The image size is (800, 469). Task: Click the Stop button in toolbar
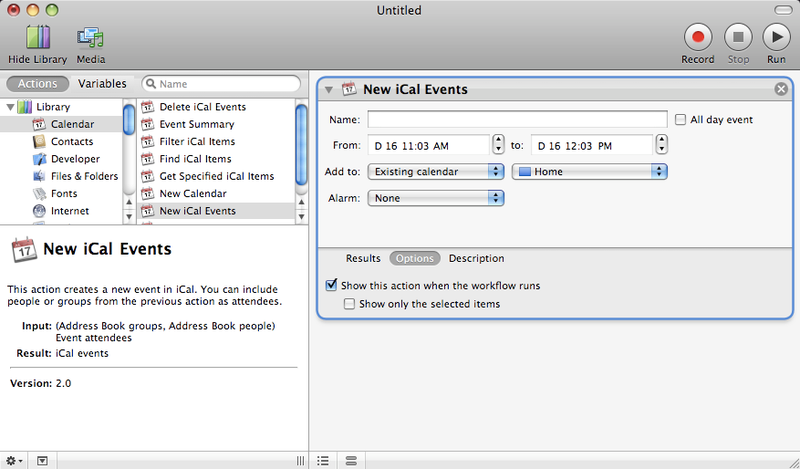point(738,37)
